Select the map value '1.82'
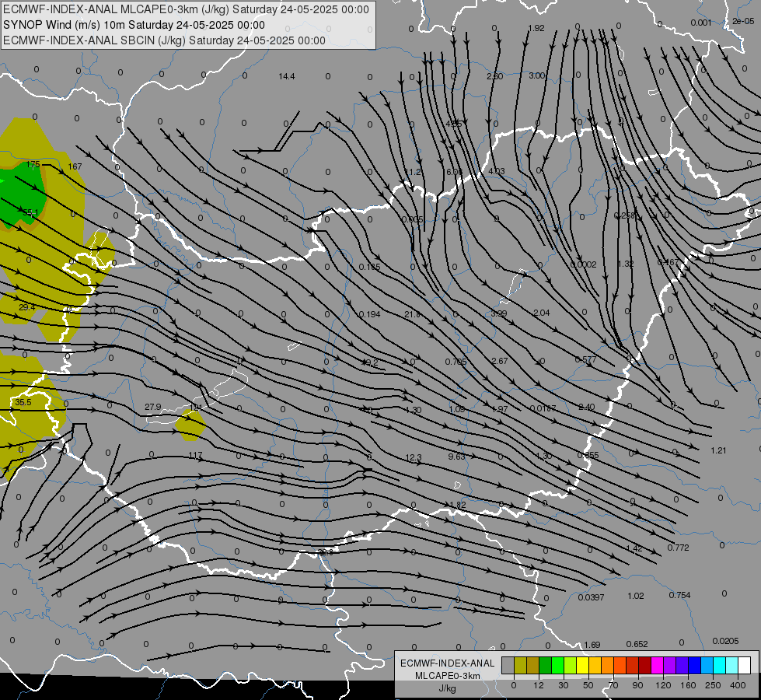Screen dimensions: 761x700 coord(458,506)
